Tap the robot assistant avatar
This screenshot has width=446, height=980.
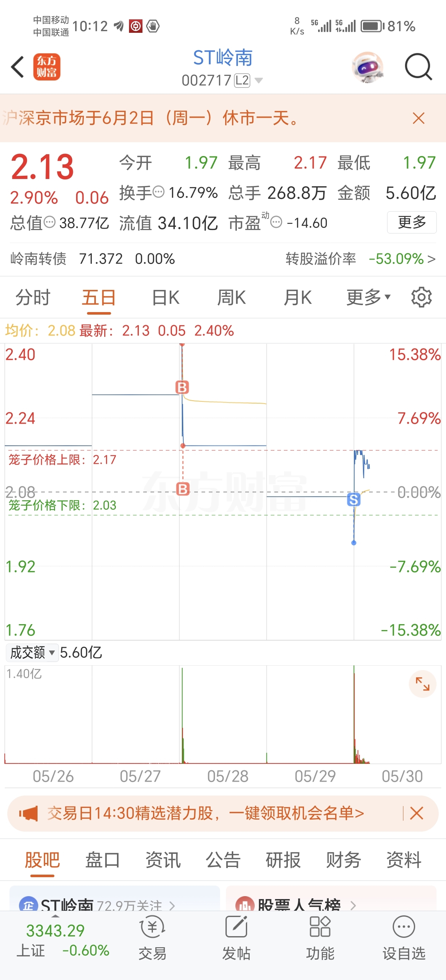click(367, 67)
